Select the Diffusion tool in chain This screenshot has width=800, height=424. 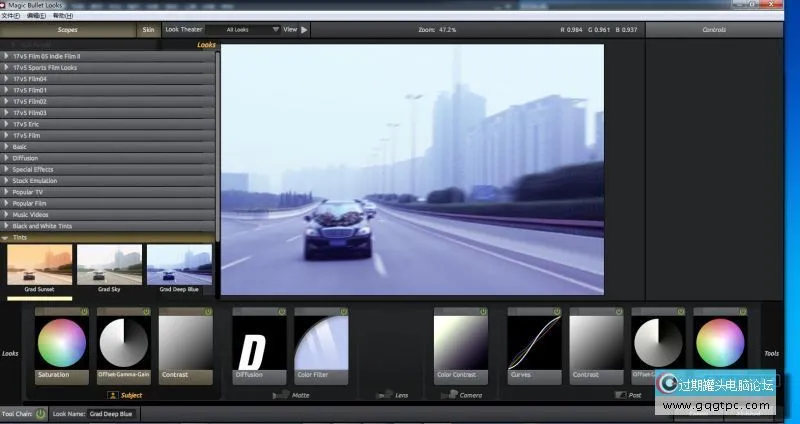[259, 343]
